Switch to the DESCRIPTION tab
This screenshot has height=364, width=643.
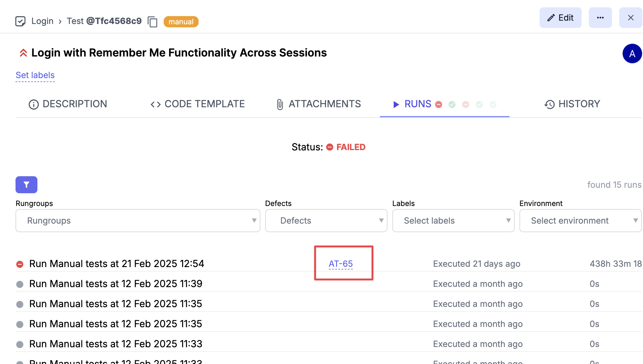[x=68, y=104]
